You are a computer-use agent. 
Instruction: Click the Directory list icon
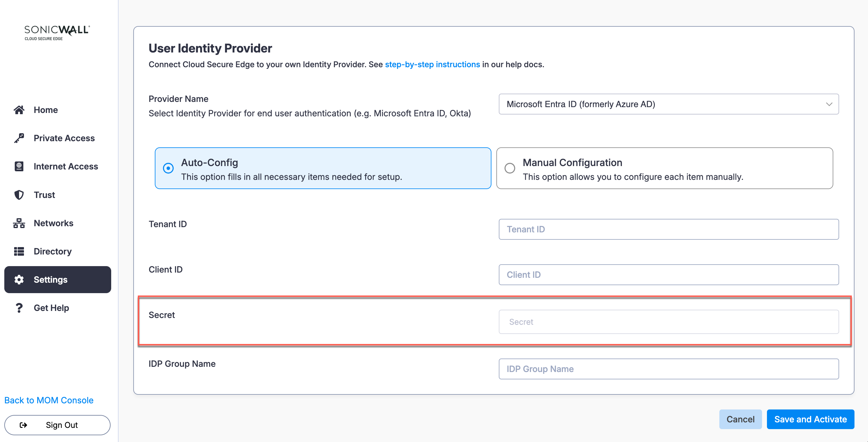click(19, 251)
